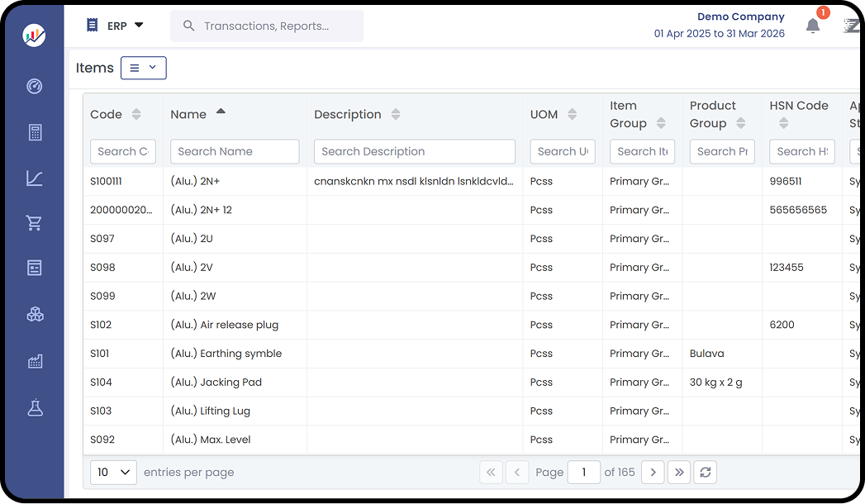Image resolution: width=865 pixels, height=504 pixels.
Task: Click the refresh table button
Action: click(x=705, y=472)
